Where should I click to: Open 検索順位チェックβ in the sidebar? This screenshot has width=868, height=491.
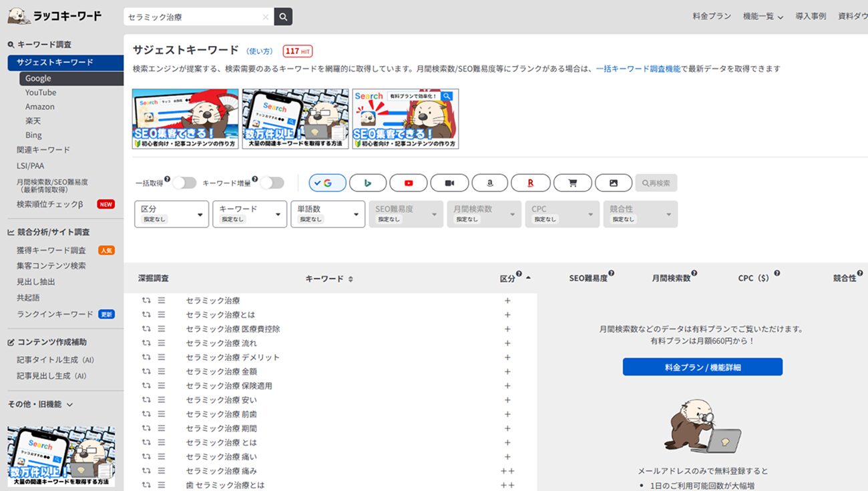tap(50, 204)
